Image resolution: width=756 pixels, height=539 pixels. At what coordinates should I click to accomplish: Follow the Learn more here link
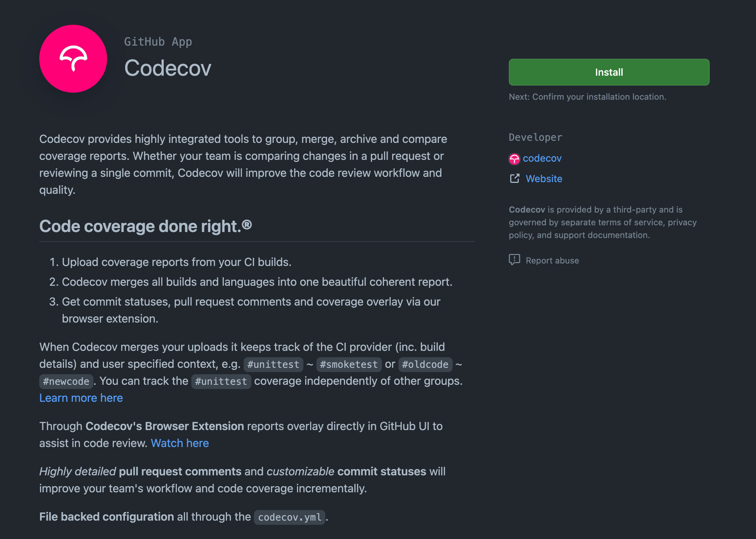81,398
